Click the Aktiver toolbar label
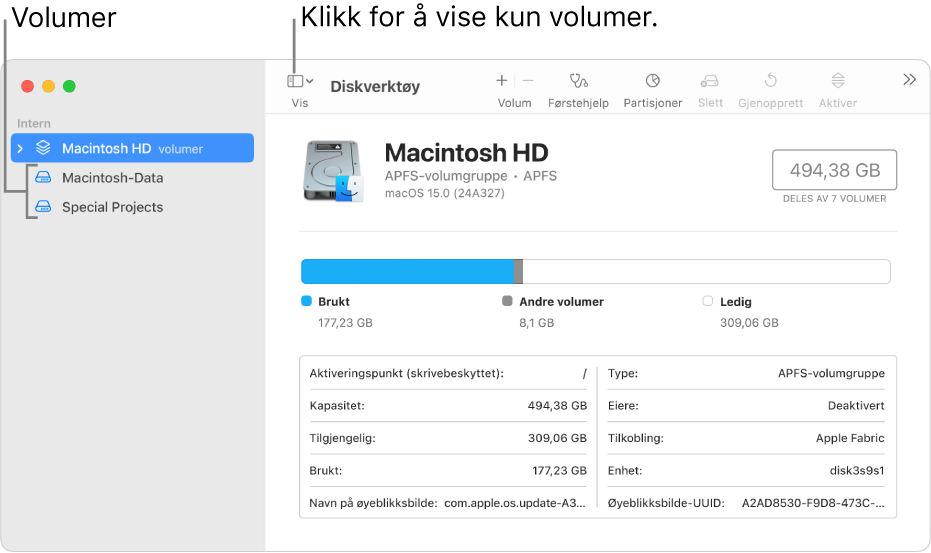931x553 pixels. [838, 103]
